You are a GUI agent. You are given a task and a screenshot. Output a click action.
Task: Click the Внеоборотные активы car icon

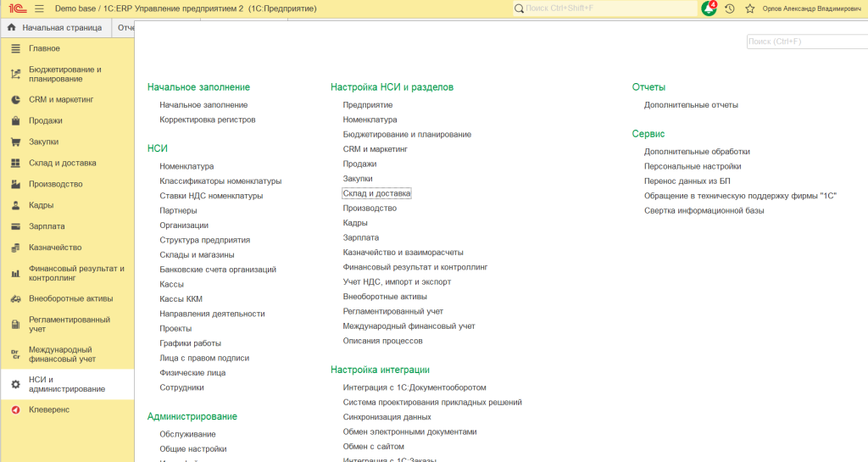tap(15, 298)
